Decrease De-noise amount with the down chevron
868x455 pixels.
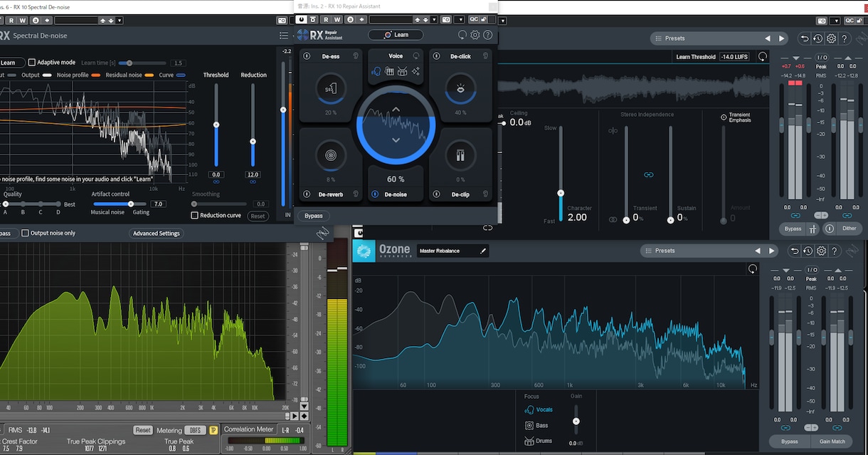point(396,140)
